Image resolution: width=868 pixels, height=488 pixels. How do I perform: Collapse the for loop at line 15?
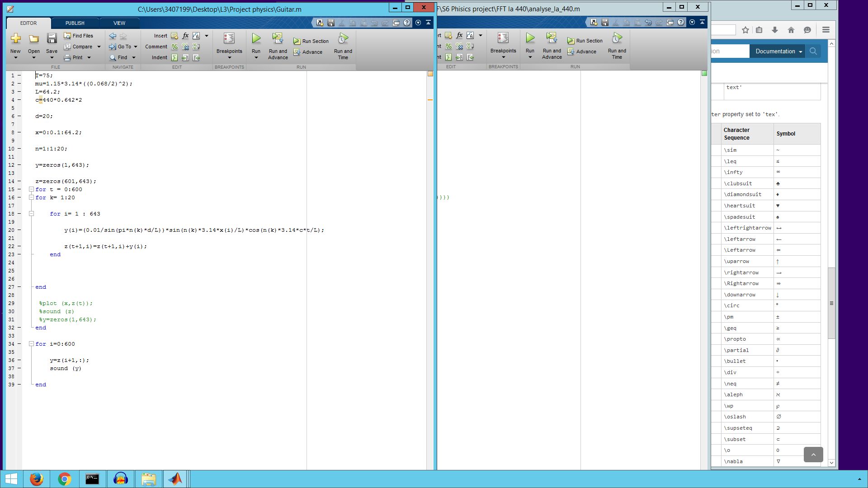[32, 189]
